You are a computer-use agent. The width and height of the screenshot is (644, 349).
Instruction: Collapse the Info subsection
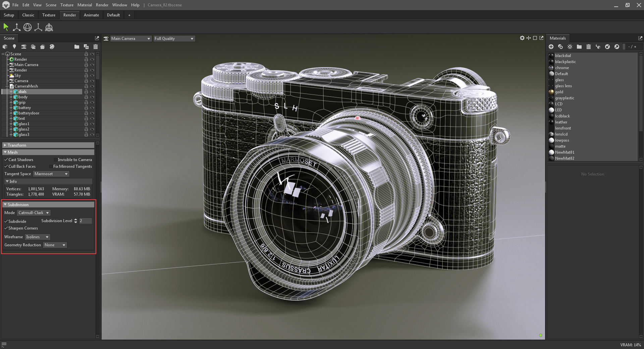click(x=7, y=182)
